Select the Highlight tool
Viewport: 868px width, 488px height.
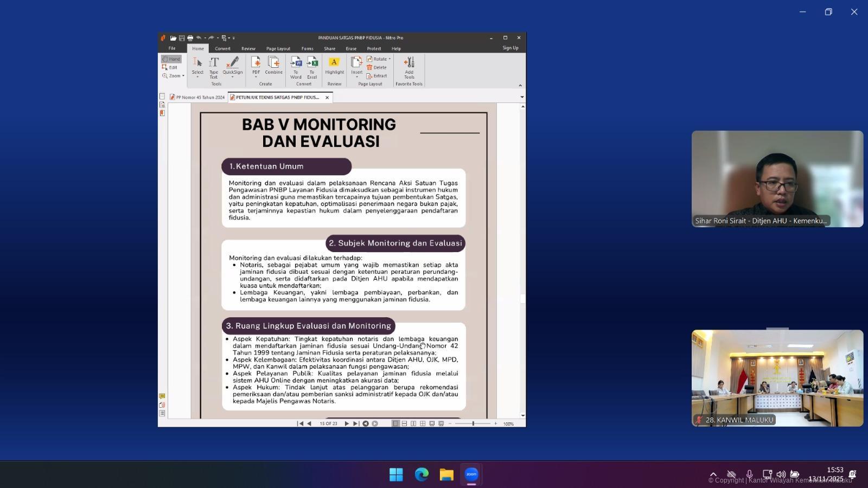pos(334,65)
